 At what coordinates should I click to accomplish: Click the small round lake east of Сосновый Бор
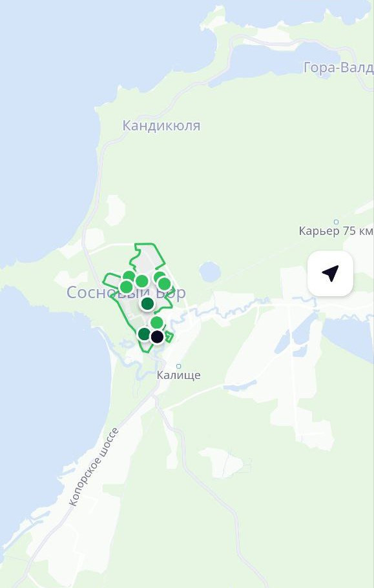coord(210,272)
